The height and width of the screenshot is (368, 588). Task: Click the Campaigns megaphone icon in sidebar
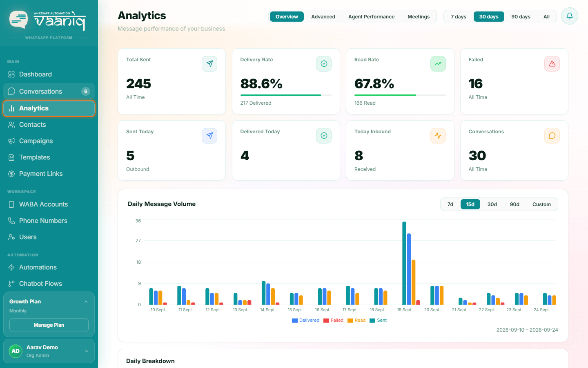tap(11, 141)
